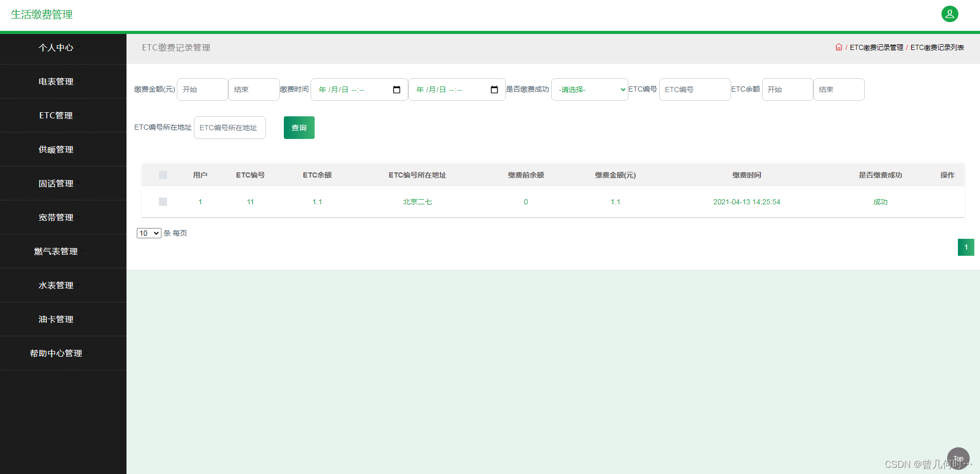This screenshot has height=474, width=980.
Task: Click the 缴费时间 column header
Action: coord(747,175)
